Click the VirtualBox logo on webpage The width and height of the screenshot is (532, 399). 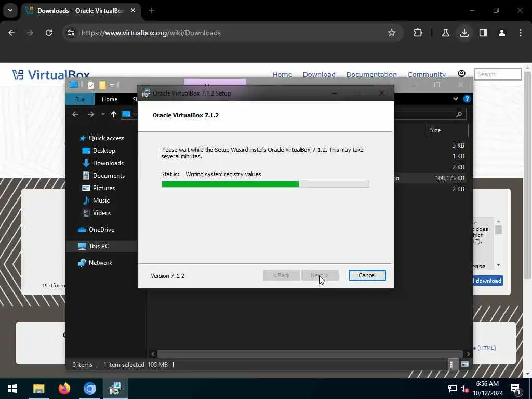pyautogui.click(x=51, y=75)
